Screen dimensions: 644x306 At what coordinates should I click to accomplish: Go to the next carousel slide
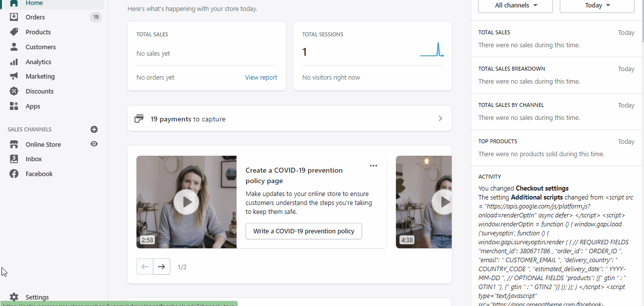click(162, 267)
